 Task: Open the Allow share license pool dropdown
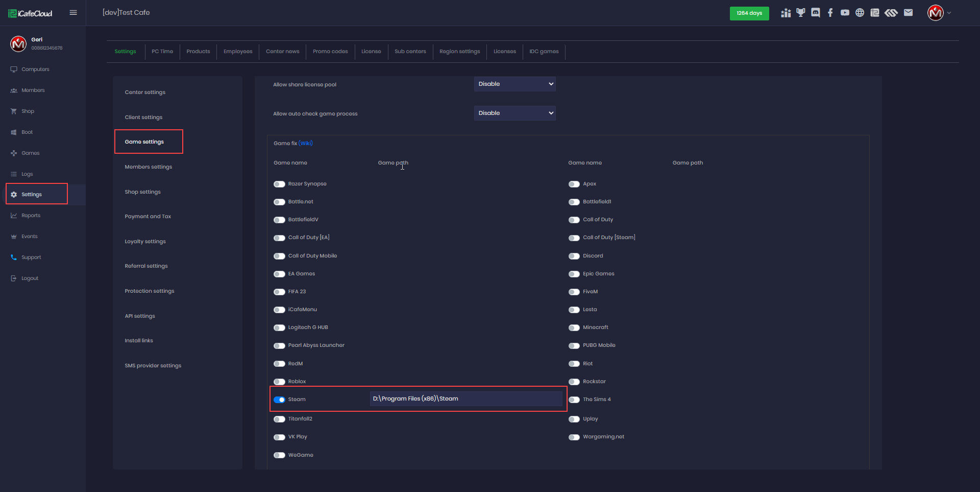[514, 84]
